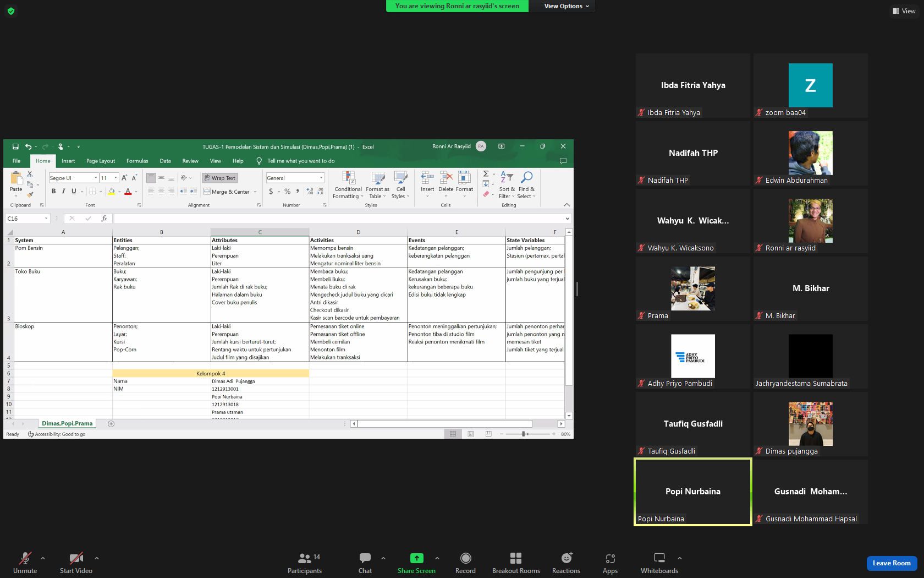
Task: Click the percent style icon
Action: point(287,192)
